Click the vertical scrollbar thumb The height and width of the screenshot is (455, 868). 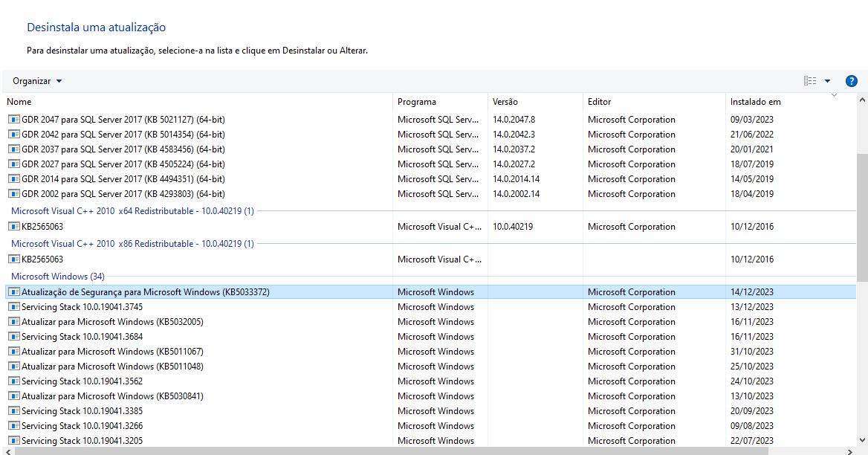862,219
